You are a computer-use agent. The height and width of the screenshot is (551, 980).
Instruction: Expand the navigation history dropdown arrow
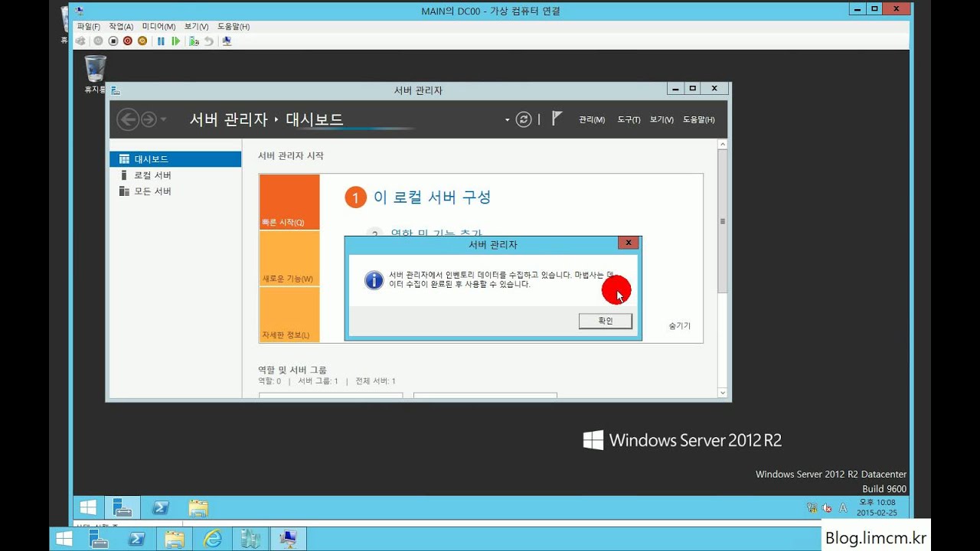click(163, 119)
